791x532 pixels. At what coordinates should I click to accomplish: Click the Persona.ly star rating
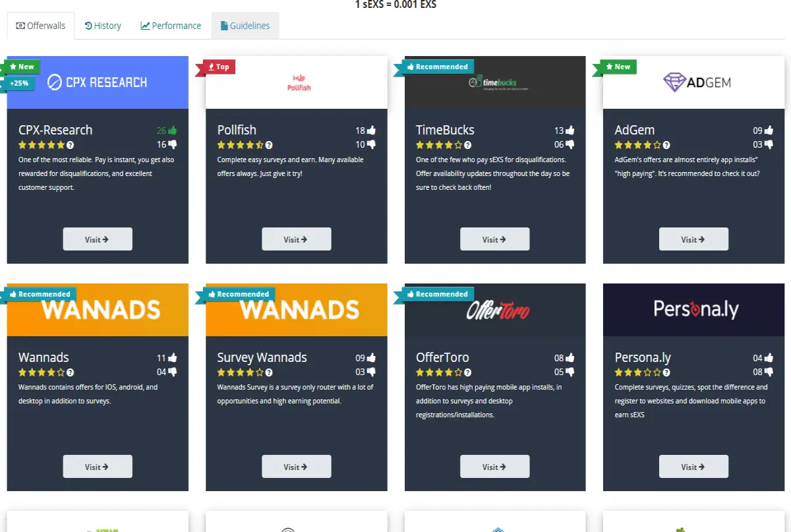click(x=638, y=372)
